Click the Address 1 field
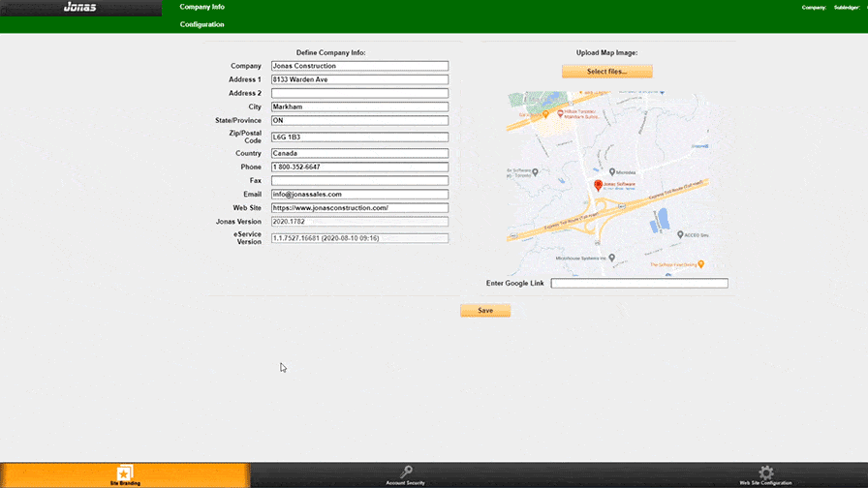Screen dimensions: 868x488 [x=359, y=79]
